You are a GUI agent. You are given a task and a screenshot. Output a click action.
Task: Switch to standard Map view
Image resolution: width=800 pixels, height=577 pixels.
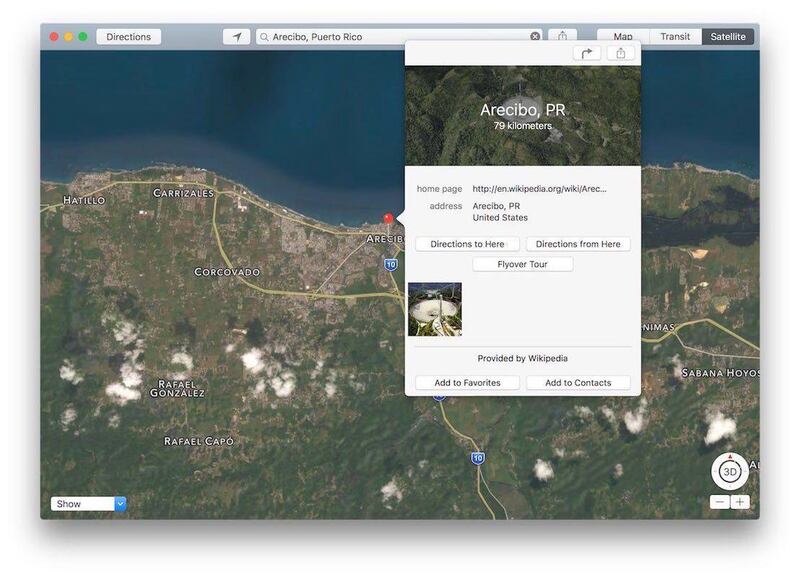click(623, 37)
